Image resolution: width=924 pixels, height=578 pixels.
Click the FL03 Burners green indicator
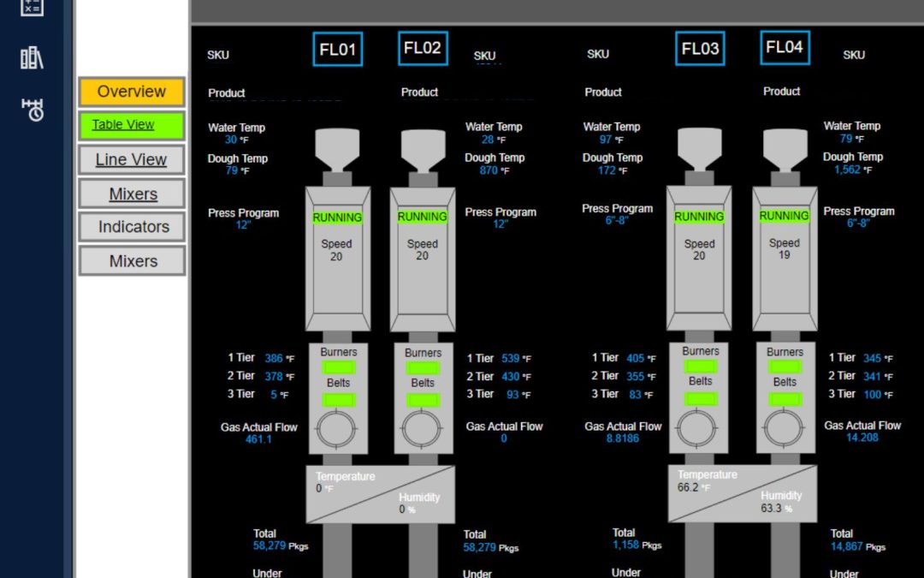[x=700, y=366]
